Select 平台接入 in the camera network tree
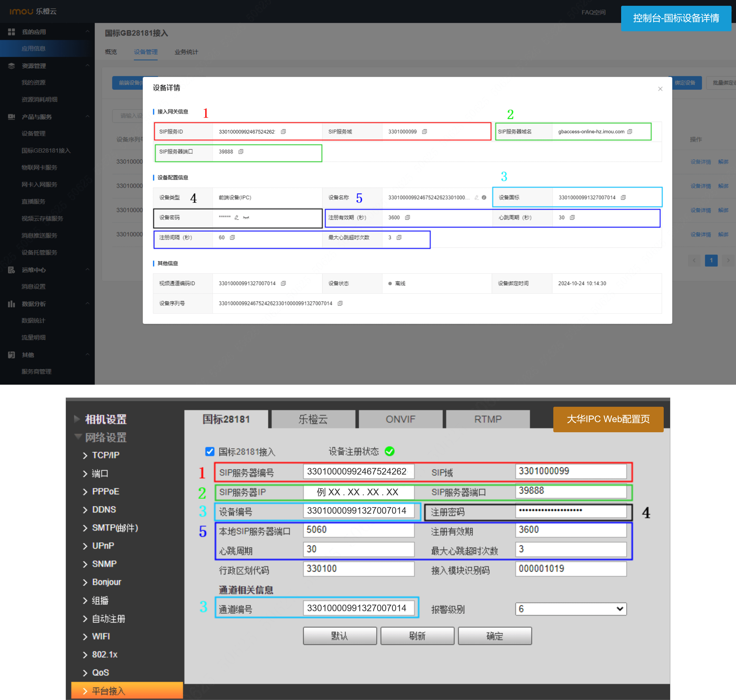The image size is (736, 700). (127, 691)
